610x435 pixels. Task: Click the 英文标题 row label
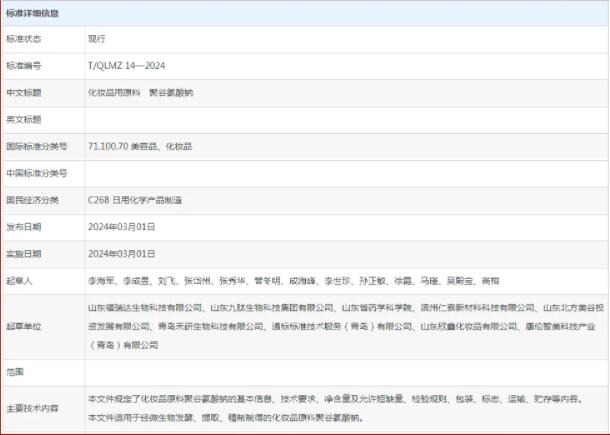[x=25, y=119]
